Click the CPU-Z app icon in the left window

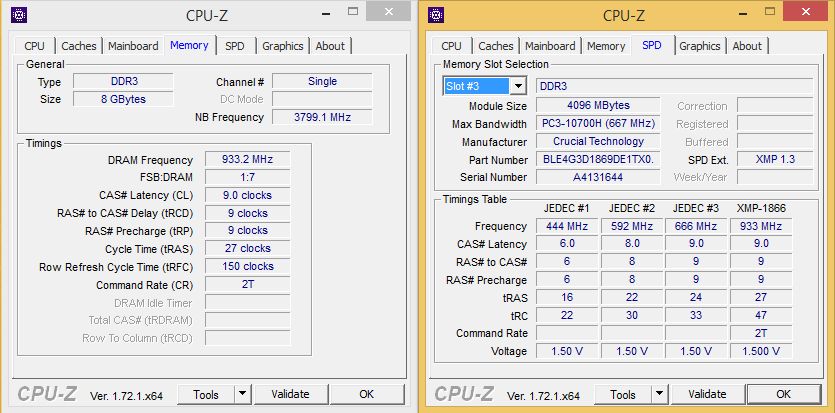tap(19, 15)
